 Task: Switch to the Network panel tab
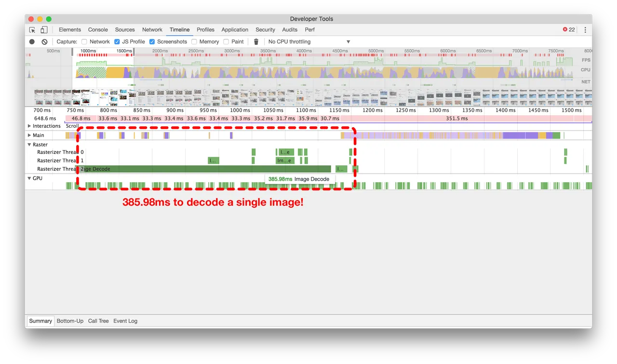(152, 30)
